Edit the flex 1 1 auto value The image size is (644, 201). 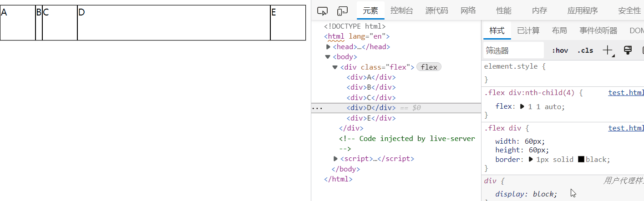[546, 107]
